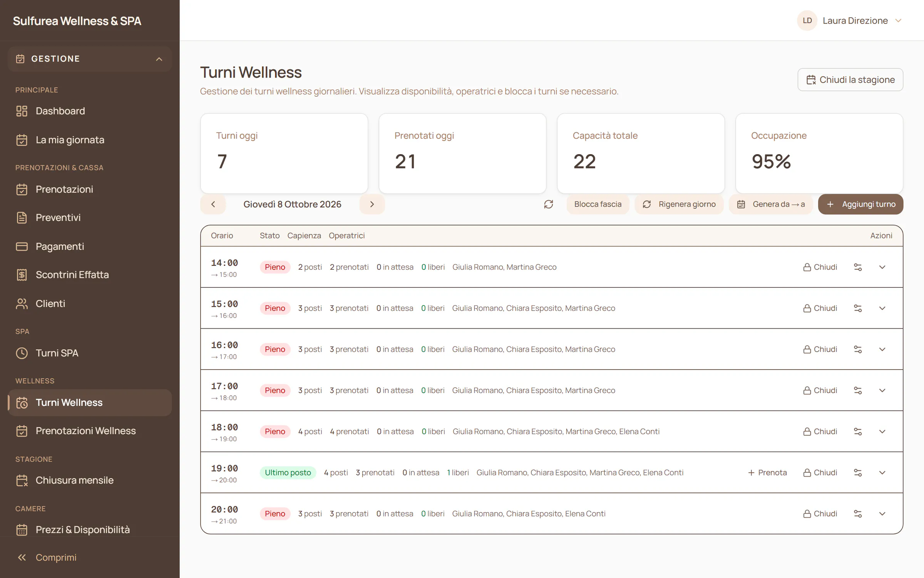Screen dimensions: 924x578
Task: Expand the 19:00 shift row
Action: (x=882, y=472)
